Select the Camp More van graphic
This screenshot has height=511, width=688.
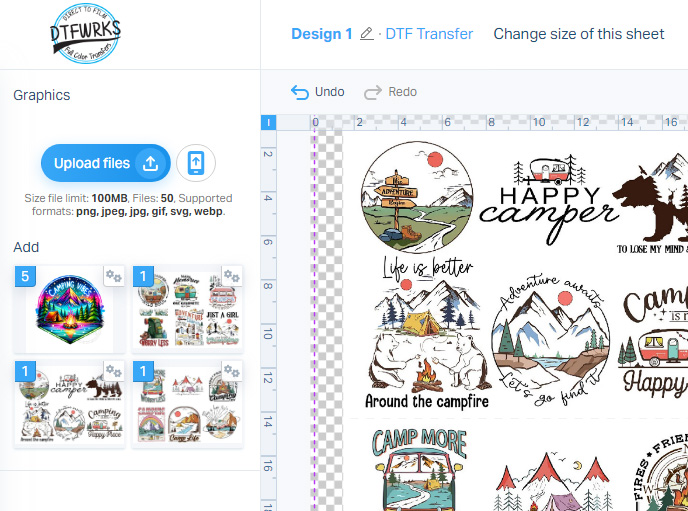click(x=419, y=469)
